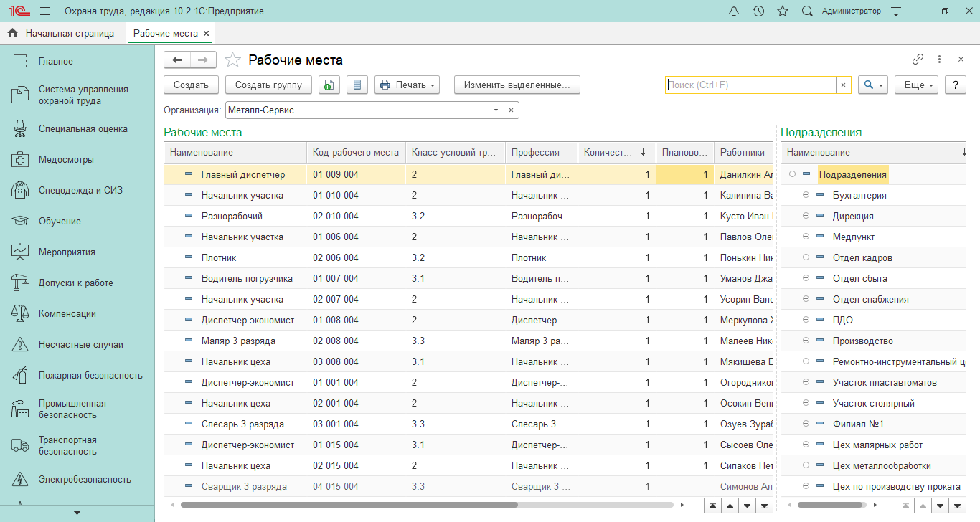The height and width of the screenshot is (522, 980).
Task: Copy link to this form icon
Action: [918, 60]
